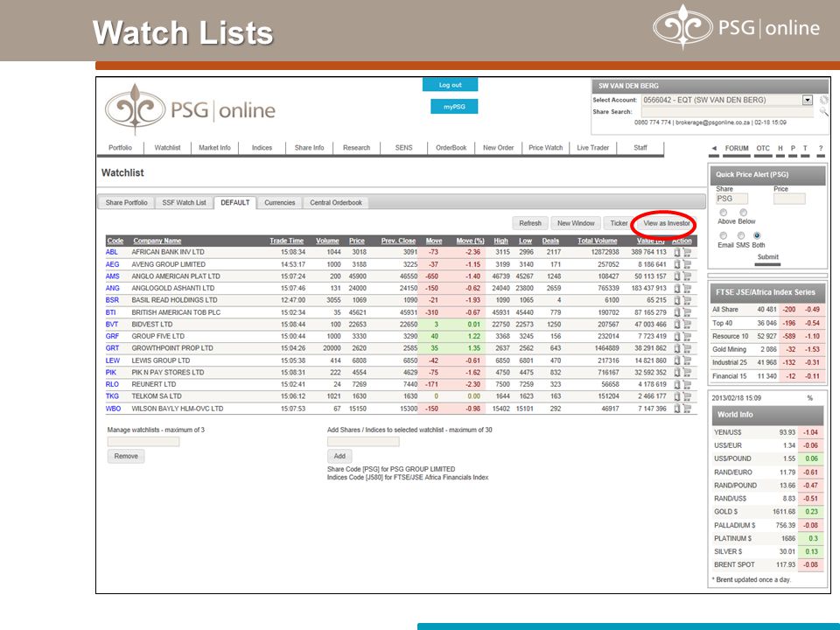
Task: Switch to the Currencies tab
Action: (x=280, y=202)
